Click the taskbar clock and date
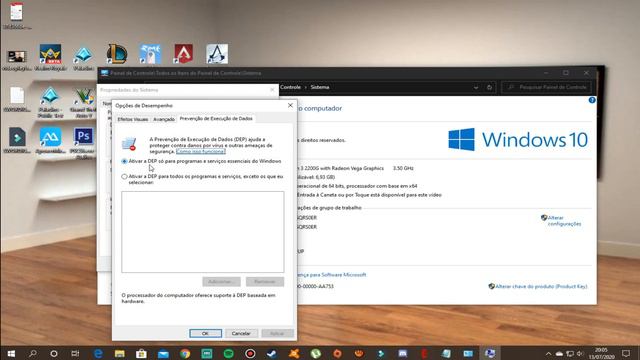This screenshot has height=360, width=640. (x=601, y=353)
